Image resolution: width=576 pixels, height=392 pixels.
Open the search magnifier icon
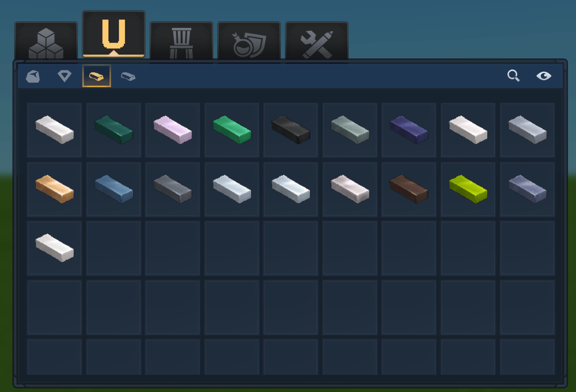(513, 76)
